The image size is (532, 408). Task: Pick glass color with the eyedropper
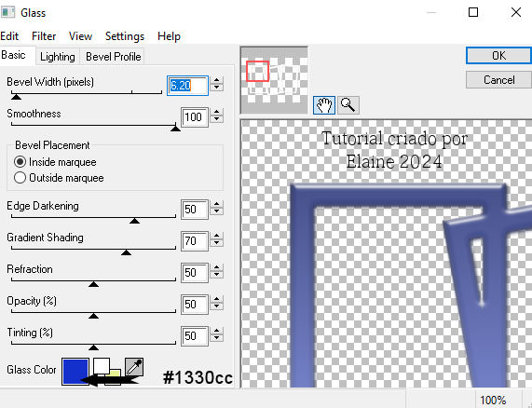(134, 367)
